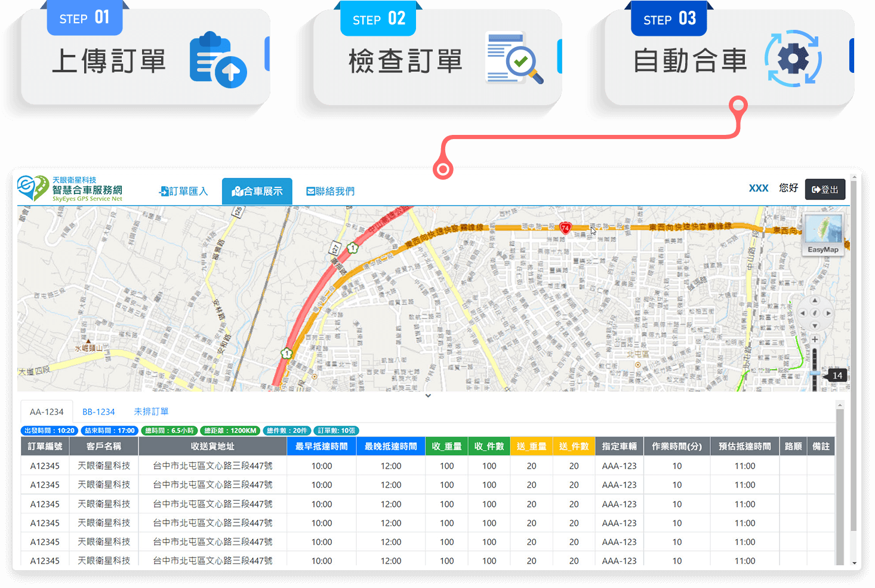Open the 聯絡我們 menu item
This screenshot has width=875, height=588.
tap(330, 191)
